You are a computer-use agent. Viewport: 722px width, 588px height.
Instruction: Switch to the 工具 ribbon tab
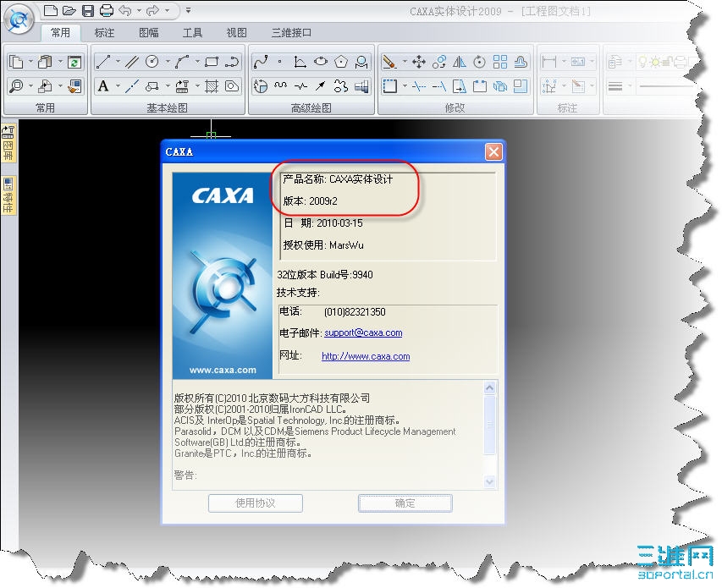pyautogui.click(x=192, y=33)
